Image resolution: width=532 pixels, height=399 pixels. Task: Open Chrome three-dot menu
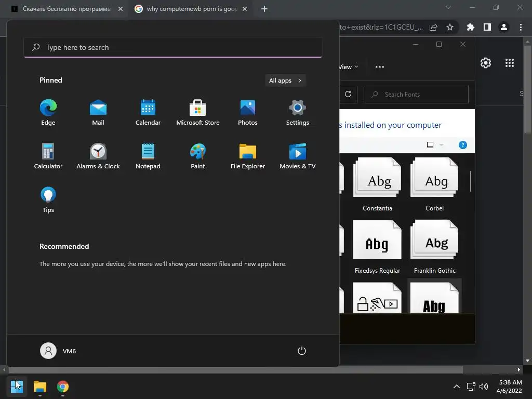[521, 27]
